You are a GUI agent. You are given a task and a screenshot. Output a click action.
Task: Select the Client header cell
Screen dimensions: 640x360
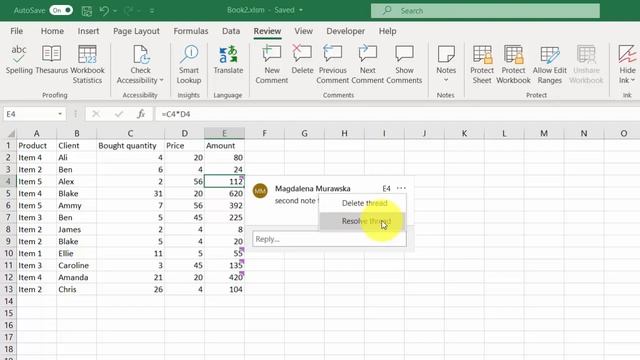pos(76,146)
